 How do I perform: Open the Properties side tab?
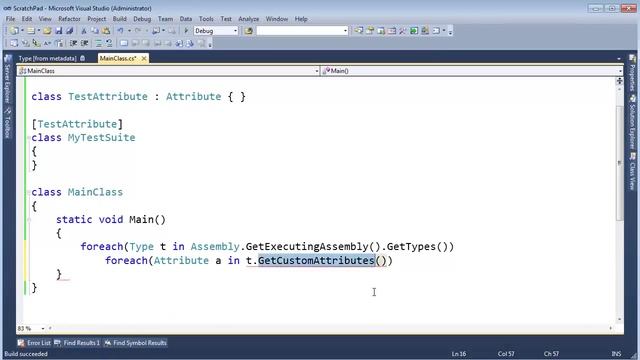(x=632, y=73)
